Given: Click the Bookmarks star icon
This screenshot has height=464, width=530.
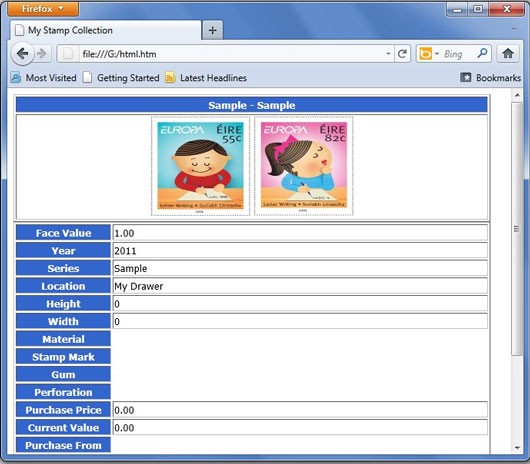Looking at the screenshot, I should [465, 77].
